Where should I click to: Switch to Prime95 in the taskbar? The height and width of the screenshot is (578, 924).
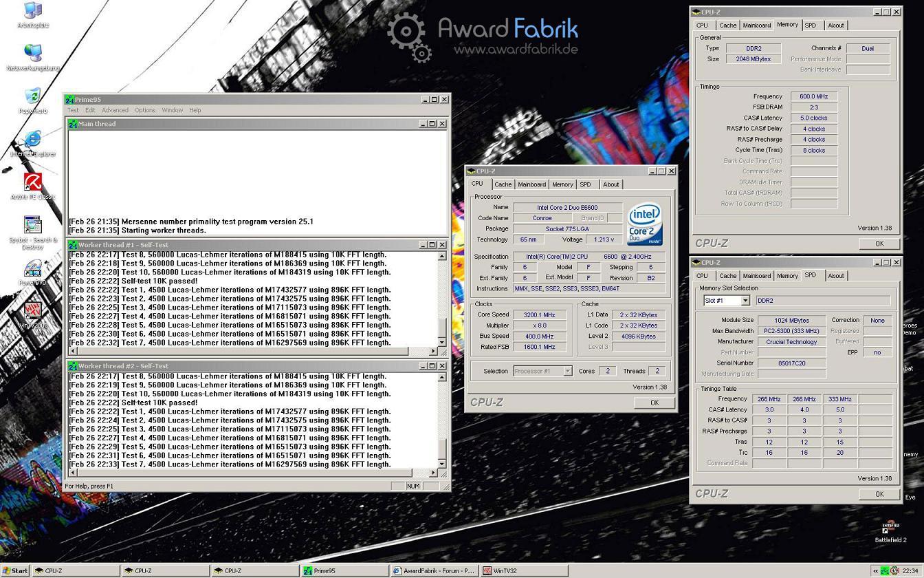click(x=344, y=570)
